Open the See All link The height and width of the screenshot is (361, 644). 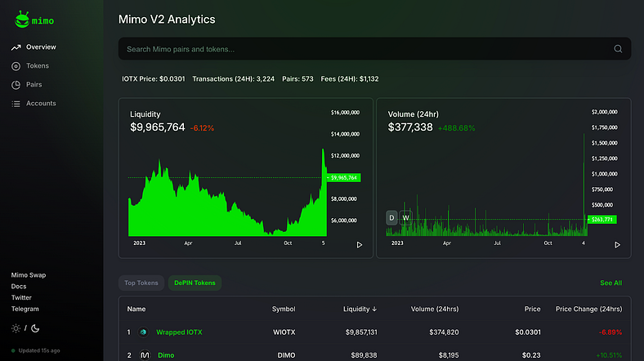point(610,283)
